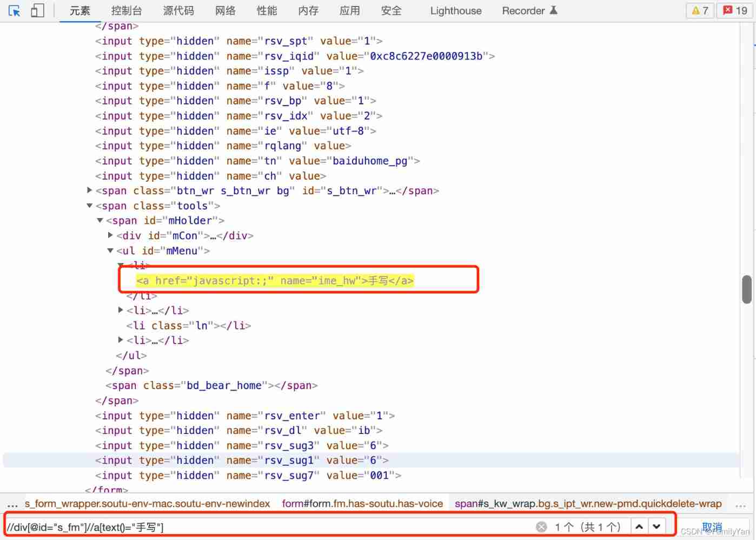Select the input rqlang row

coord(223,146)
